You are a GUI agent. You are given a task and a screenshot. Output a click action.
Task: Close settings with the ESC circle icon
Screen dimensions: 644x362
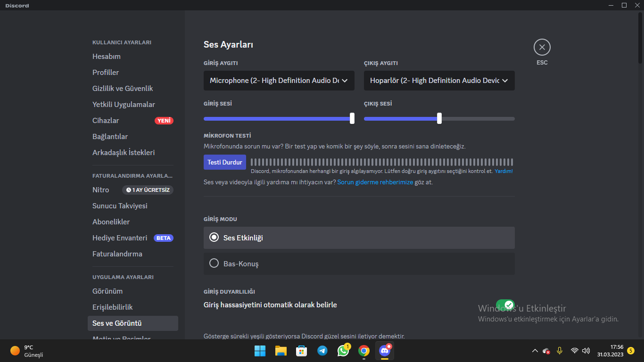click(542, 47)
